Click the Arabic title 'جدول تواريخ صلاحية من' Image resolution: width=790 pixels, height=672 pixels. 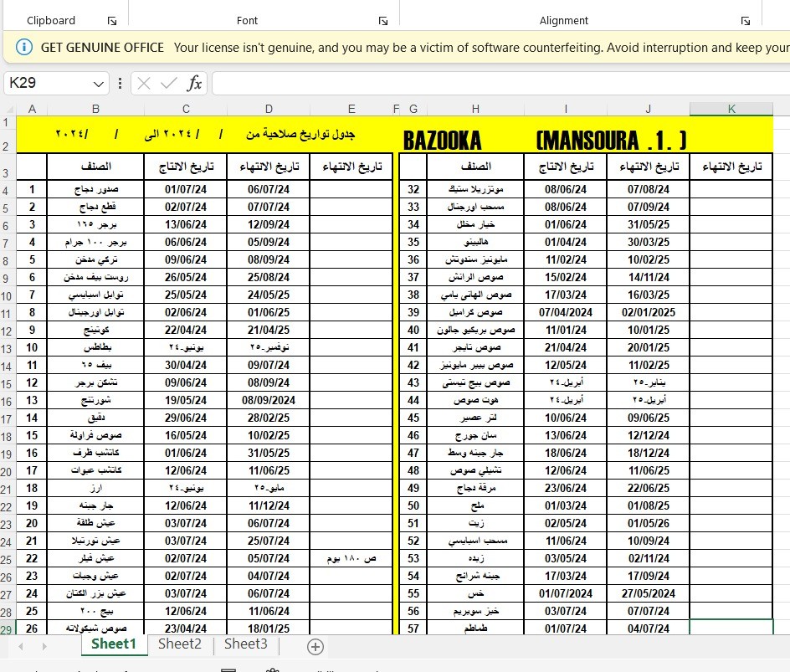coord(300,135)
